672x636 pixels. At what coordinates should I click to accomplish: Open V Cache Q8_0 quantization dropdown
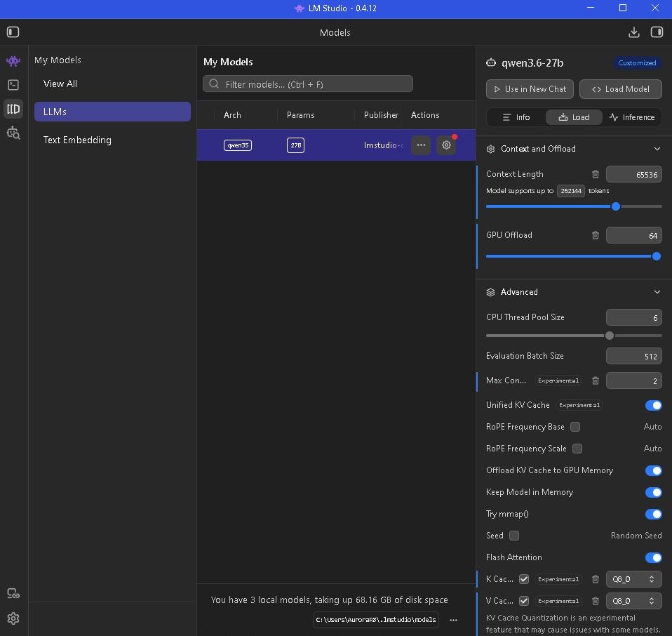[x=633, y=601]
